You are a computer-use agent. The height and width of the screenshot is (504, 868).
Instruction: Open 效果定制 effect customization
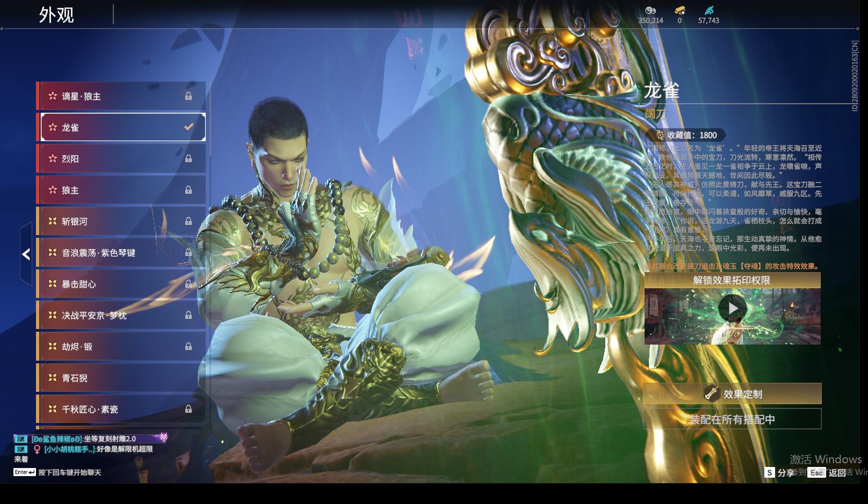coord(732,393)
